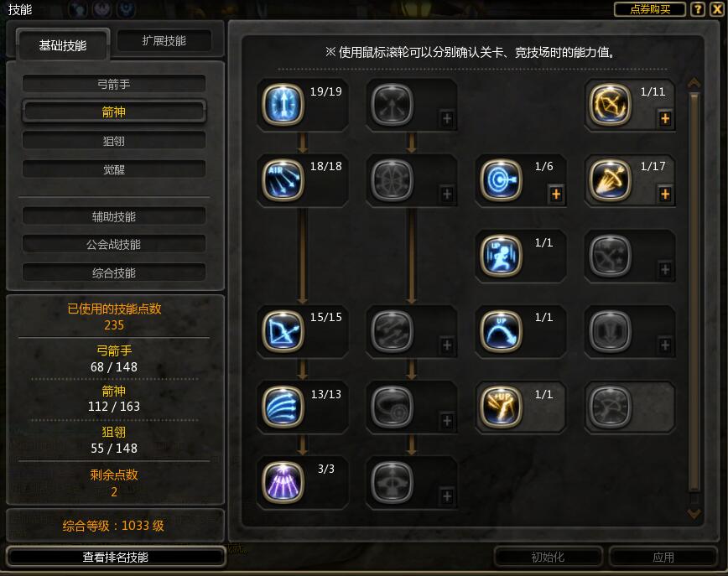Add a point to the 1/11 bow skill
The image size is (728, 576).
click(x=665, y=119)
